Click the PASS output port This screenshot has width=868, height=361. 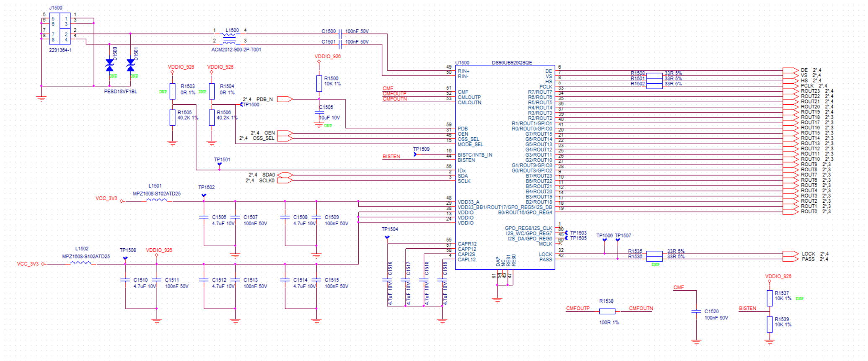790,259
